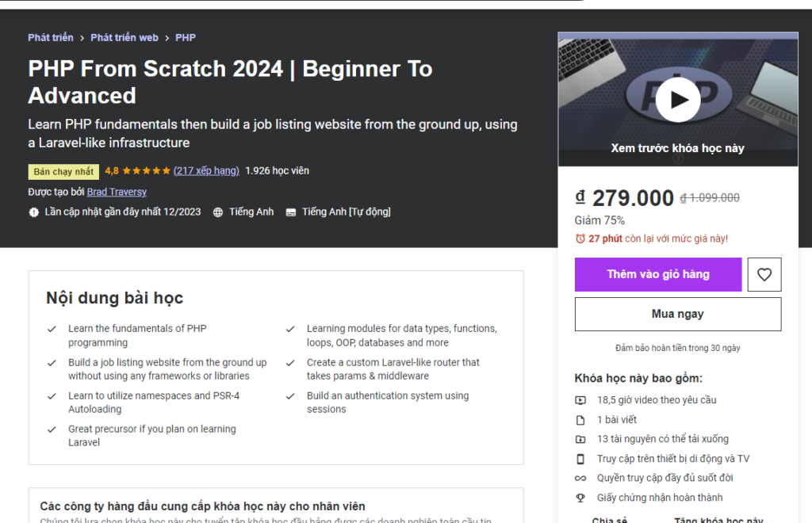The image size is (812, 523).
Task: Click the closed captions icon
Action: point(291,212)
